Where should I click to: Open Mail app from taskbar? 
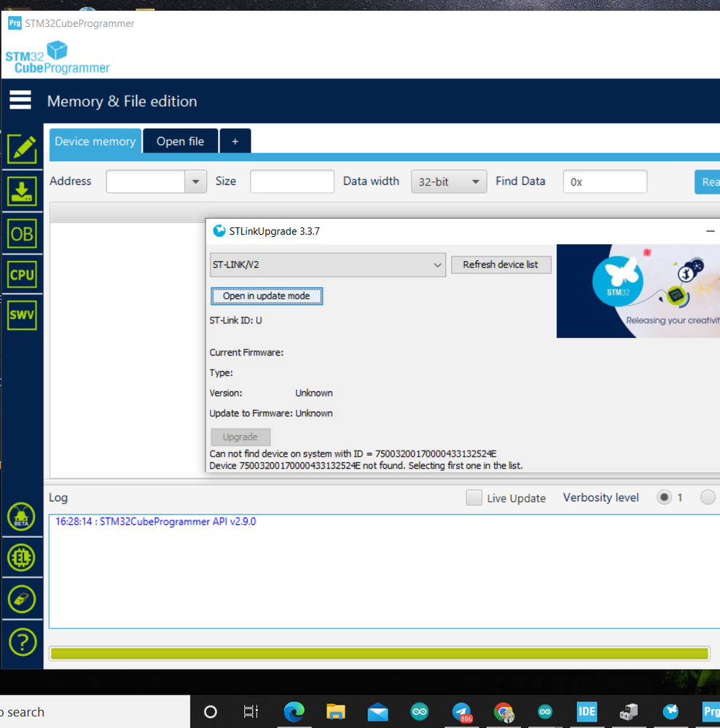[377, 711]
